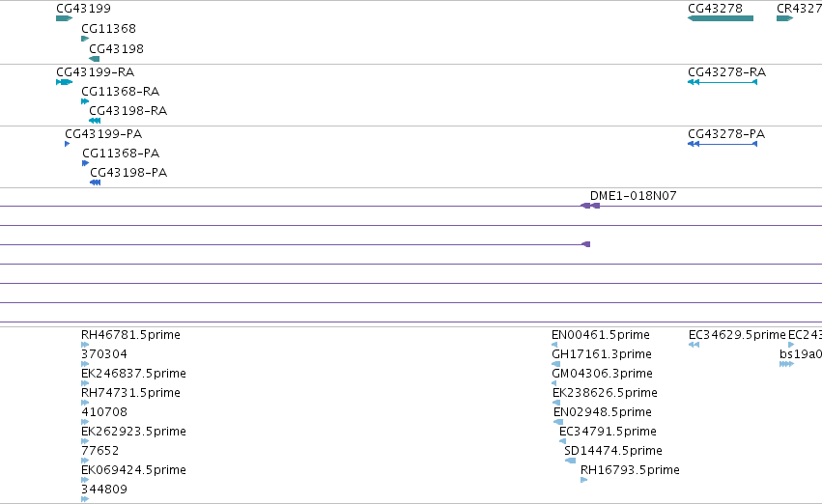Select the SD14474.5prime EST arrow
Viewport: 822px width, 504px height.
tap(570, 462)
